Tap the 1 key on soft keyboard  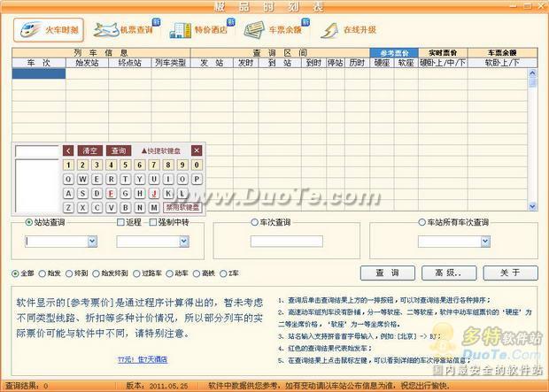coord(68,165)
